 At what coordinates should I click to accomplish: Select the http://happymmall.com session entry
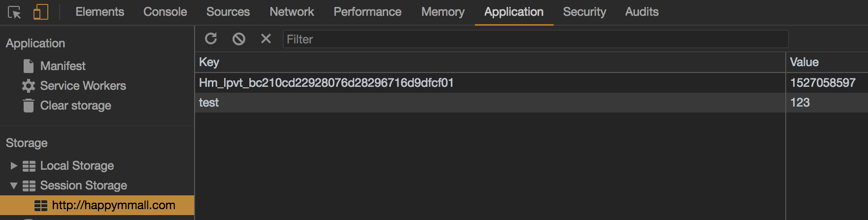click(113, 205)
